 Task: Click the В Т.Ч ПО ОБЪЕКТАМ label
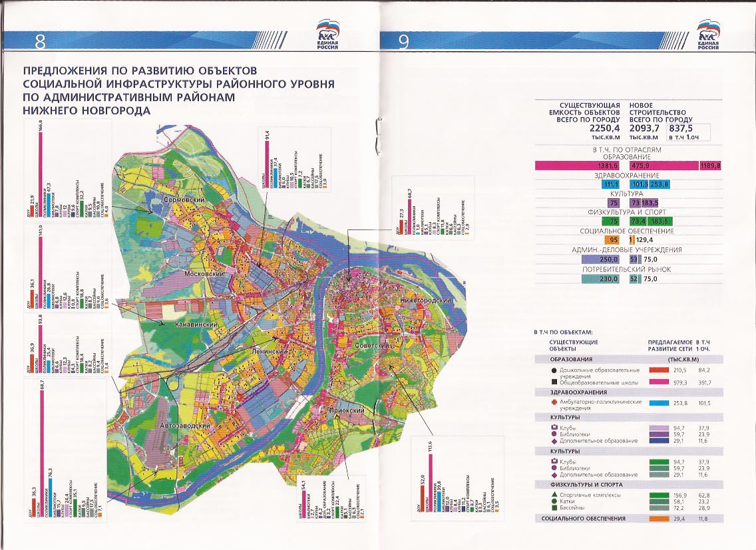[563, 333]
